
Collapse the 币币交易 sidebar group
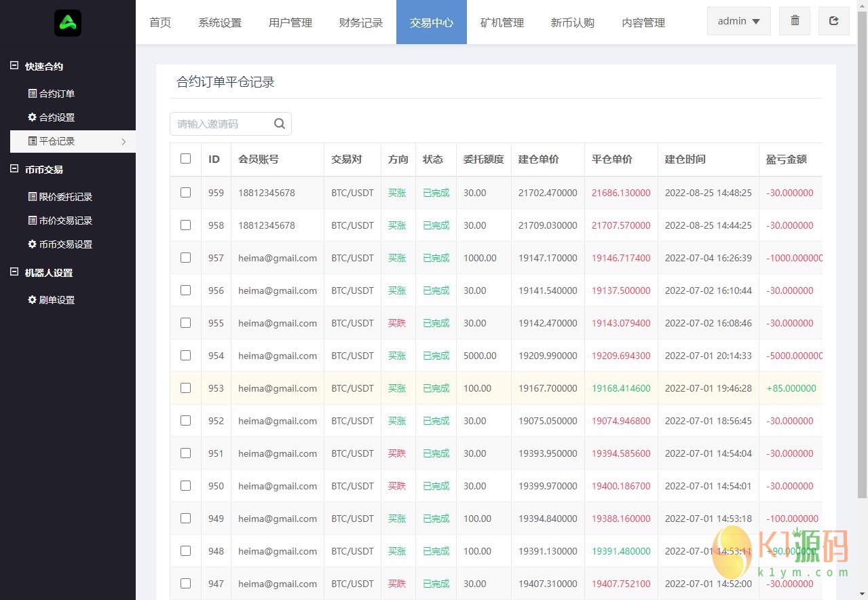[x=14, y=169]
